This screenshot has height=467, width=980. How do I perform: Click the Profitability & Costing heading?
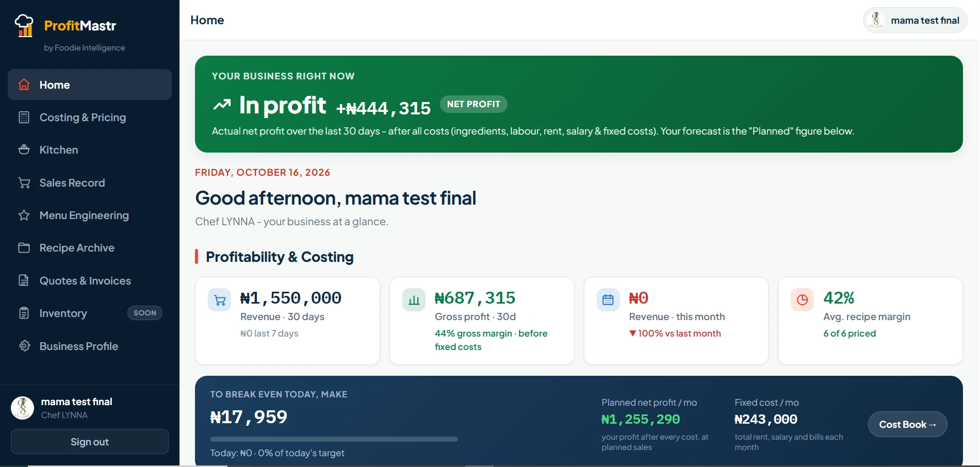280,257
